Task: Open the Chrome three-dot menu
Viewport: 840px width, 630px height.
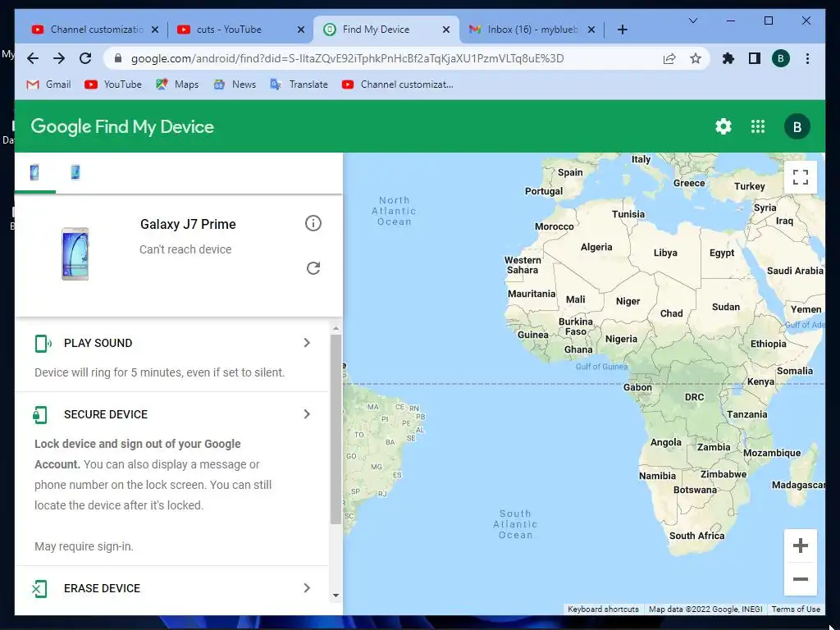Action: point(807,58)
